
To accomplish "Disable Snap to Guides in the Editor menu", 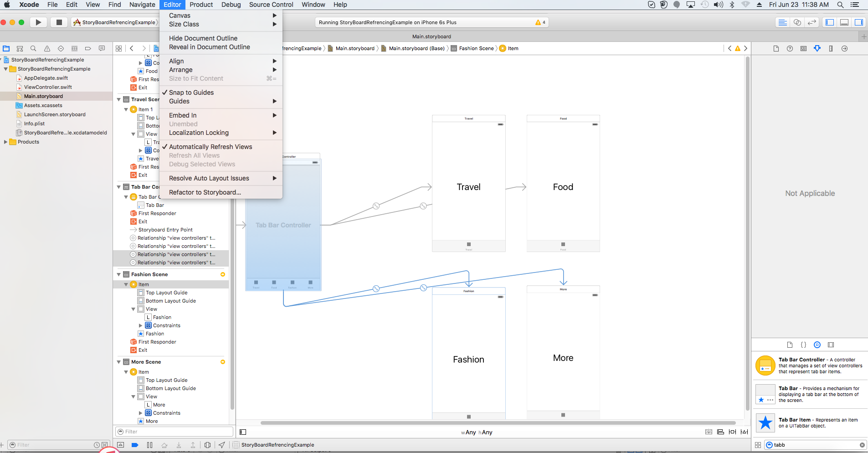I will click(191, 92).
